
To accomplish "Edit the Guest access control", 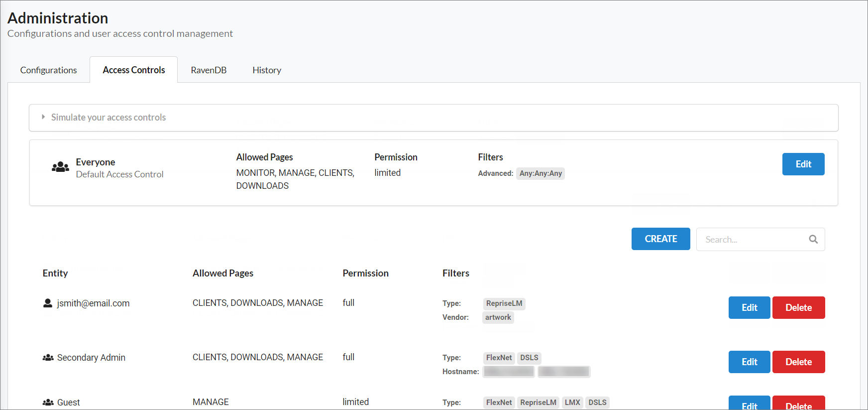I will 749,403.
